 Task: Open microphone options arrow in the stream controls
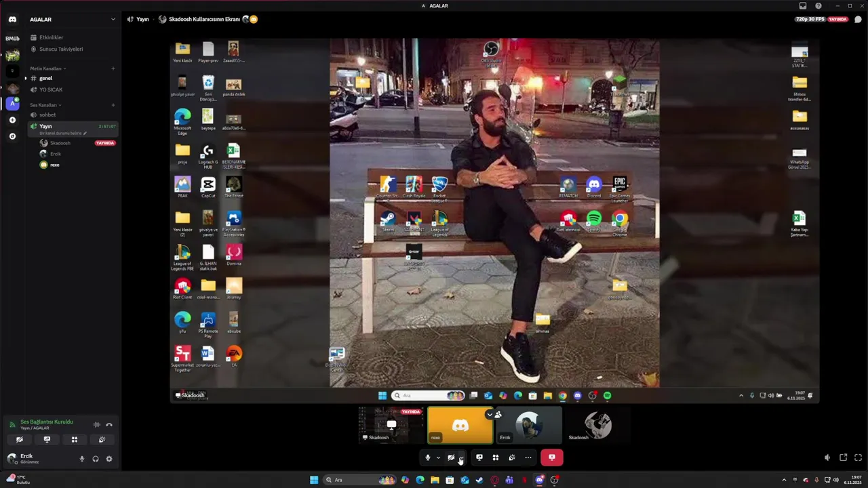438,457
